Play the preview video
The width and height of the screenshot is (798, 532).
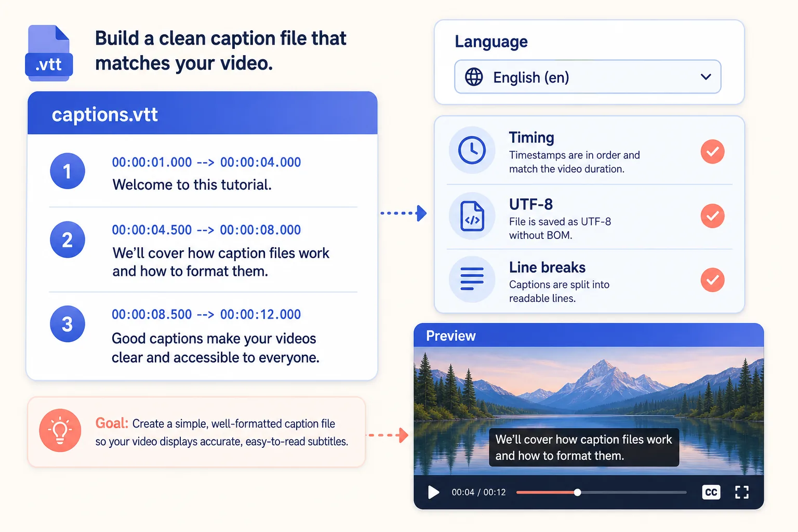coord(433,492)
